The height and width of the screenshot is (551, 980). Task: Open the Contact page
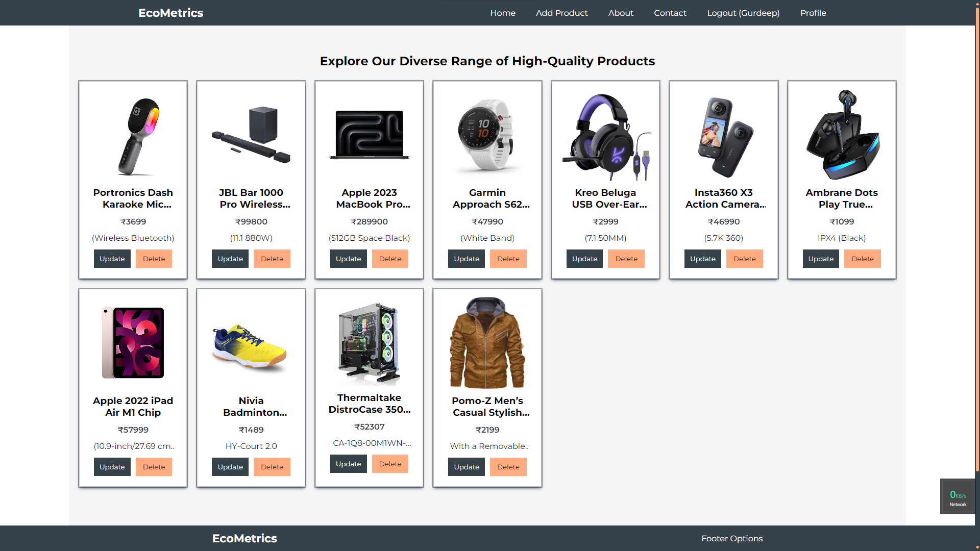pyautogui.click(x=670, y=13)
